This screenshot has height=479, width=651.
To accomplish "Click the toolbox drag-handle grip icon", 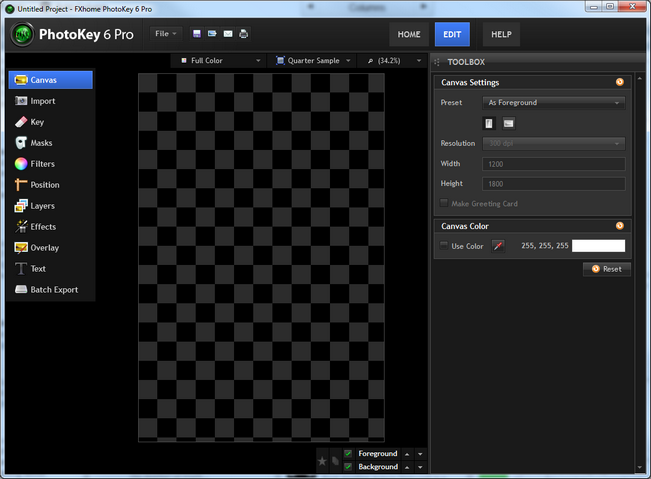I will coord(437,62).
